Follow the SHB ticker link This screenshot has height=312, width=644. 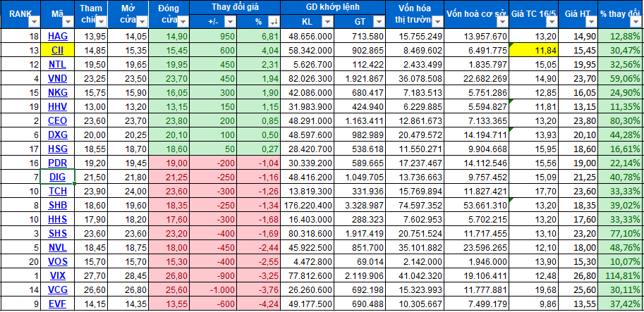tap(58, 206)
